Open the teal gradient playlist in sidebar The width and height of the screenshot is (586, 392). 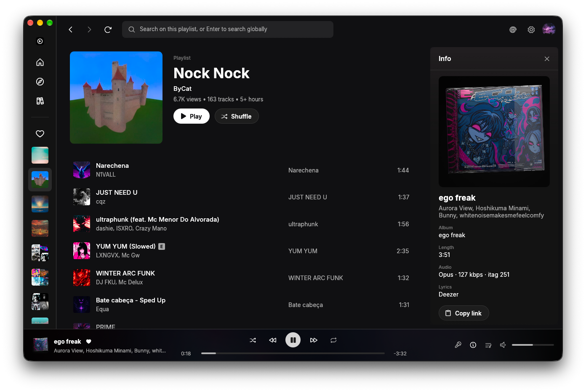(x=40, y=155)
